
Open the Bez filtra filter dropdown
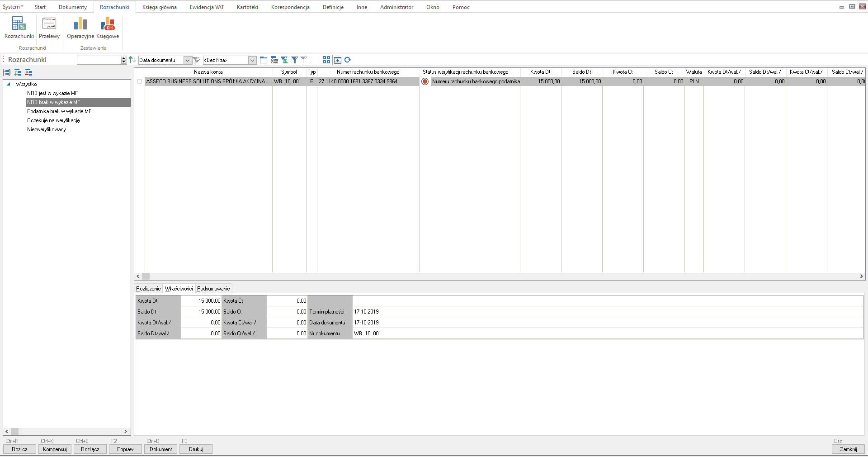click(x=252, y=60)
